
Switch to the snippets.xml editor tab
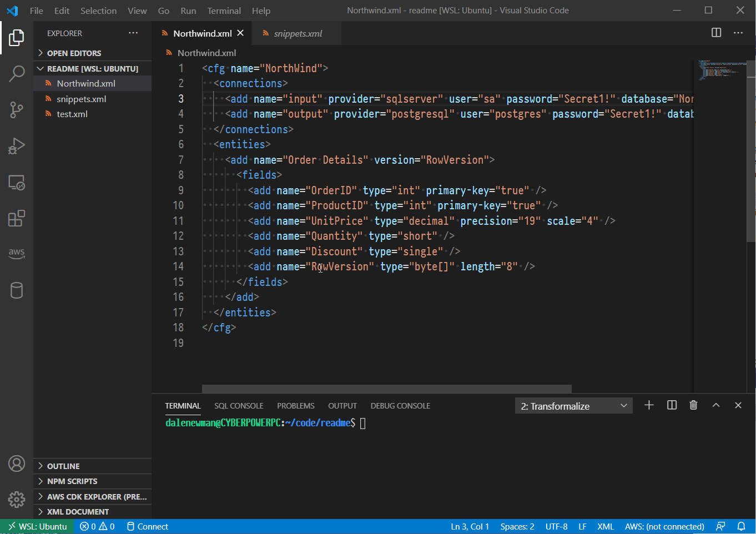297,33
